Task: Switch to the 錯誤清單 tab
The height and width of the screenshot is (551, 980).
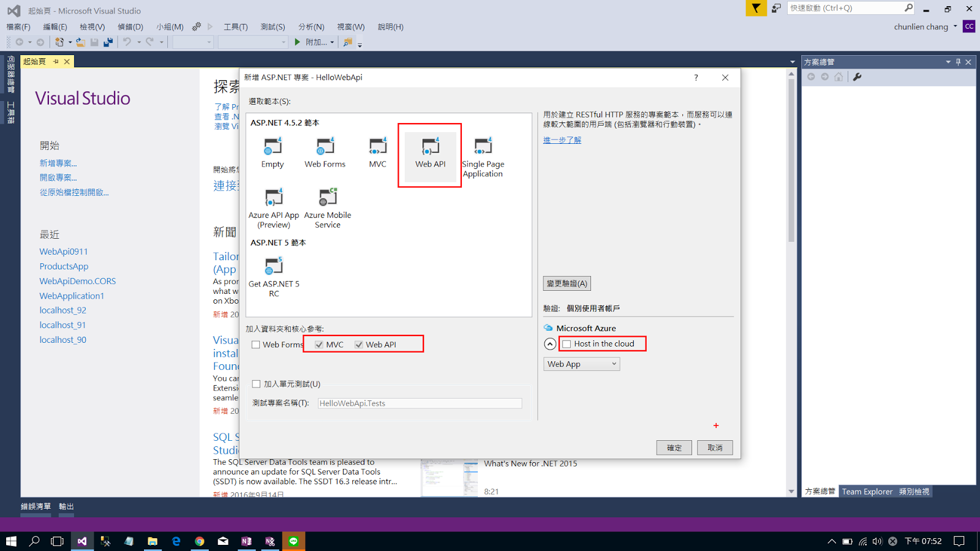Action: 36,506
